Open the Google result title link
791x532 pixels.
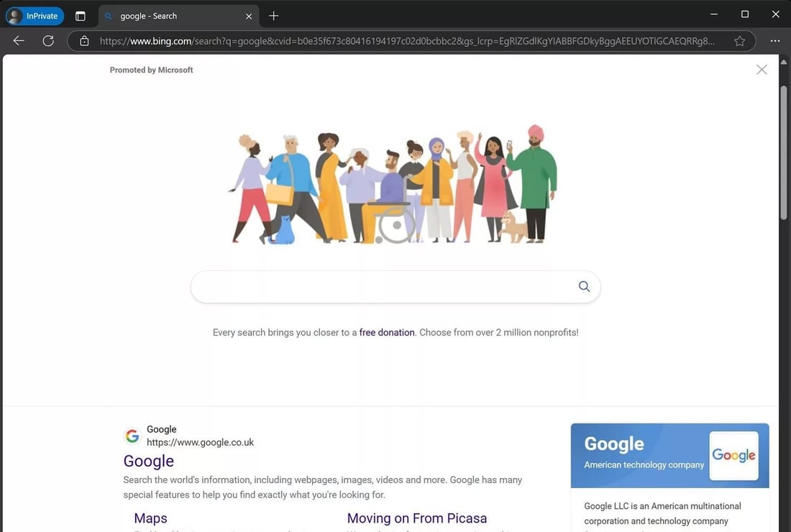(149, 461)
